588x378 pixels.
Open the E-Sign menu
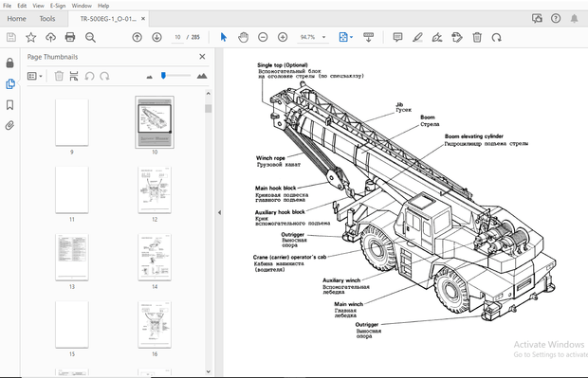[58, 6]
